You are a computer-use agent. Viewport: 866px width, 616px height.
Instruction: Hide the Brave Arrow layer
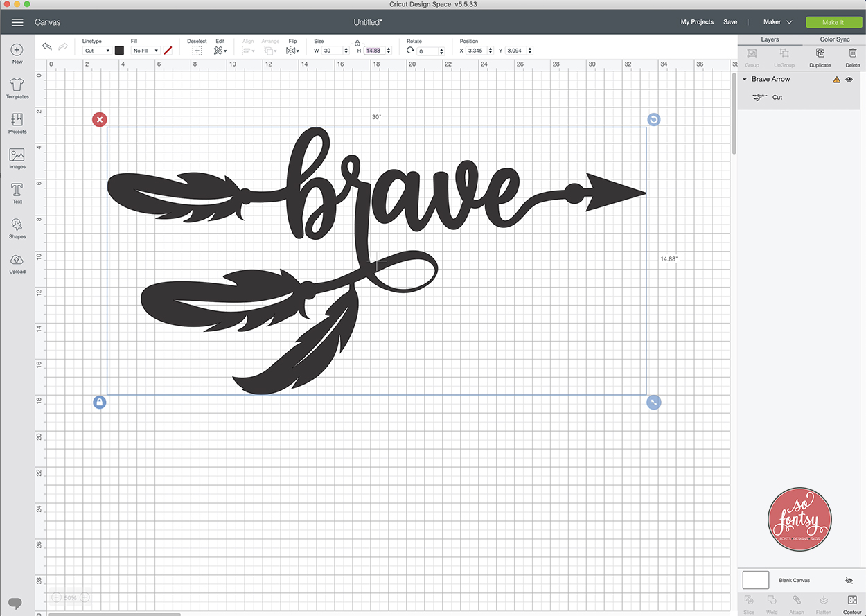pyautogui.click(x=849, y=80)
